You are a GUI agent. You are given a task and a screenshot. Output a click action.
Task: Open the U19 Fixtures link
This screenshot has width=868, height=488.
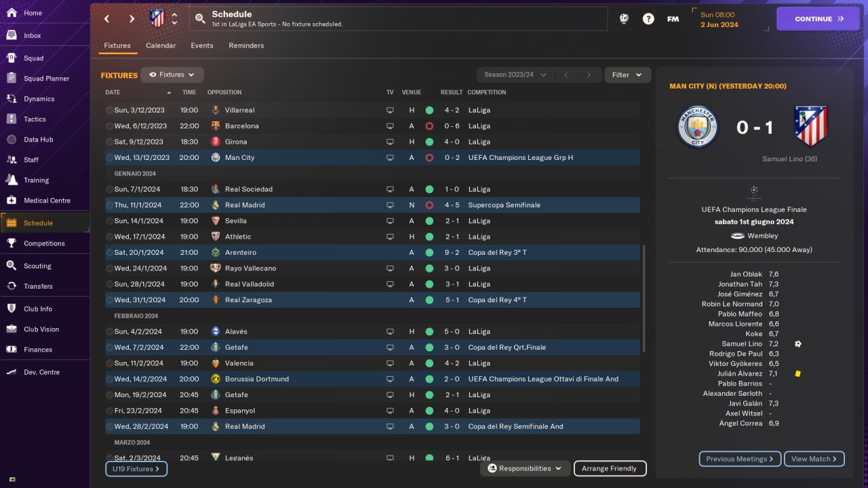click(x=136, y=468)
